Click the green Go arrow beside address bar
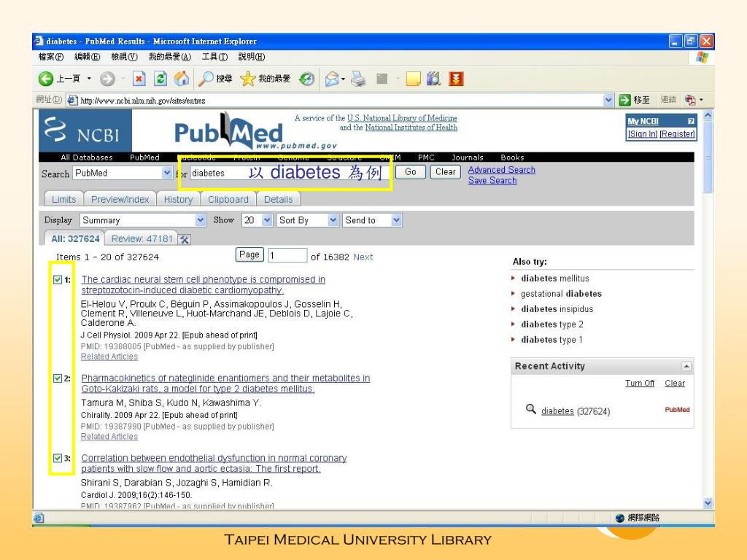Screen dimensions: 747x560 tap(624, 100)
